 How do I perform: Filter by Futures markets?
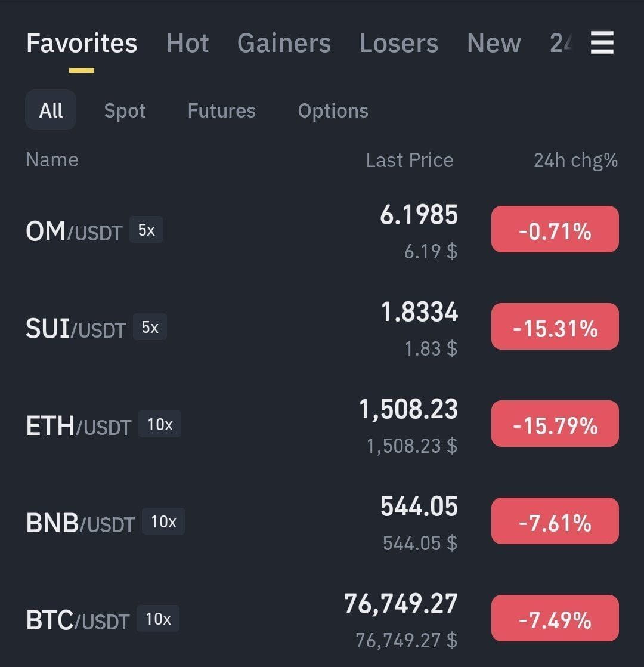221,110
